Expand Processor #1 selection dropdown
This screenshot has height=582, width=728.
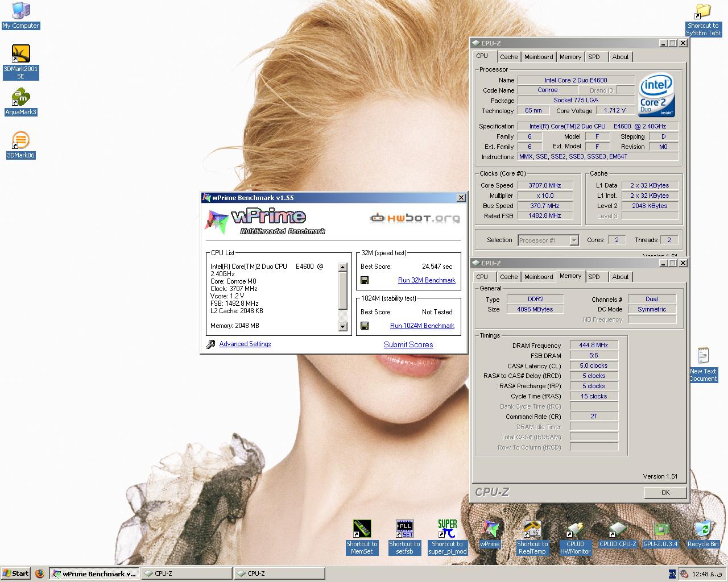point(574,240)
